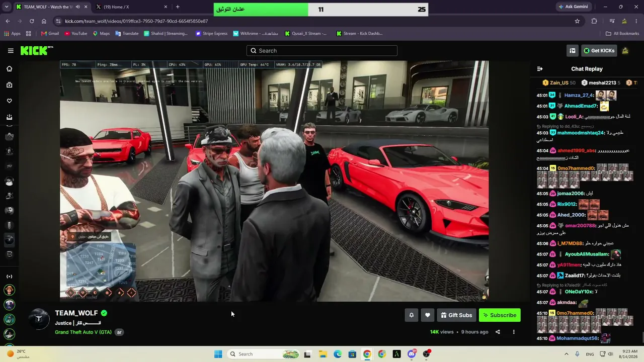Open Chrome home page button

pos(44,21)
